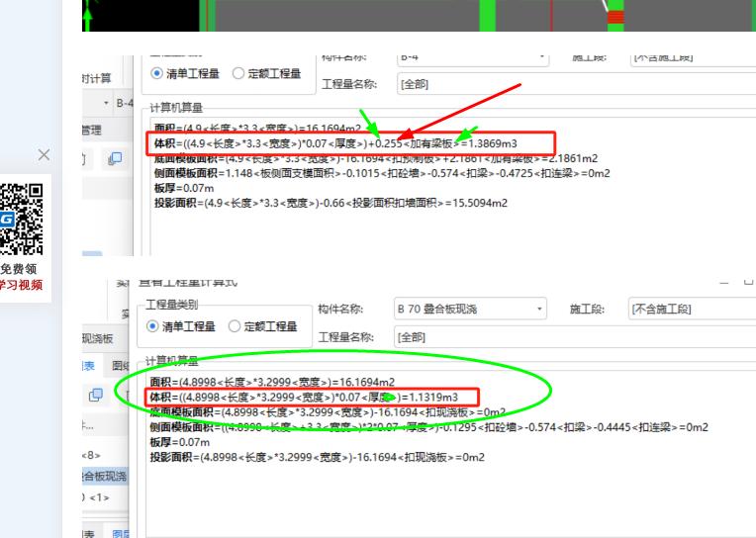Open the small dropdown arrow left of B-4 label
756x538 pixels.
pos(106,103)
